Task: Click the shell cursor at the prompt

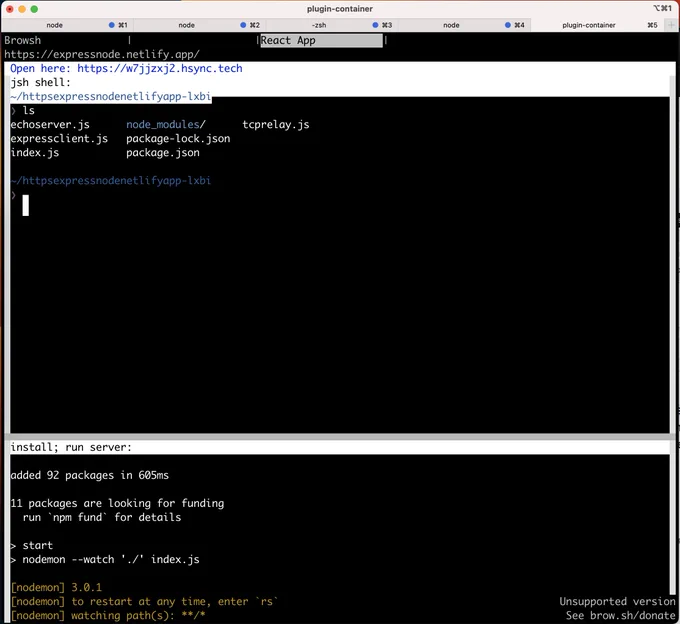Action: (x=26, y=205)
